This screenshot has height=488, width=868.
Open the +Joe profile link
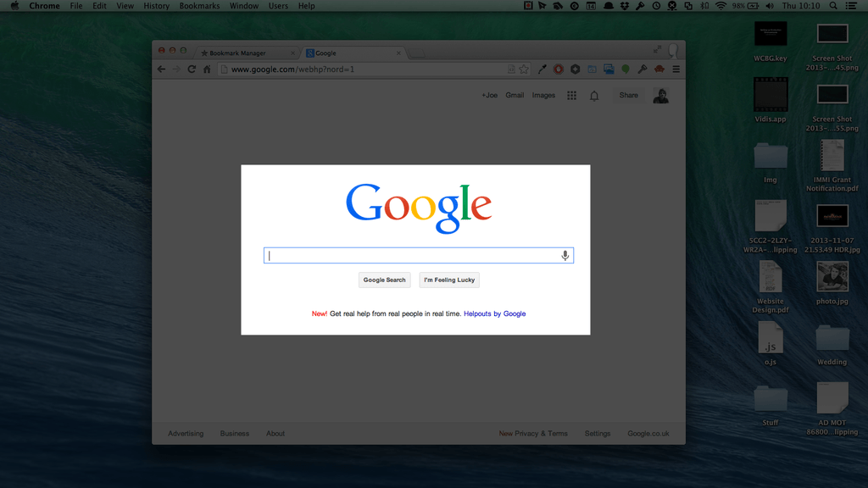click(489, 95)
